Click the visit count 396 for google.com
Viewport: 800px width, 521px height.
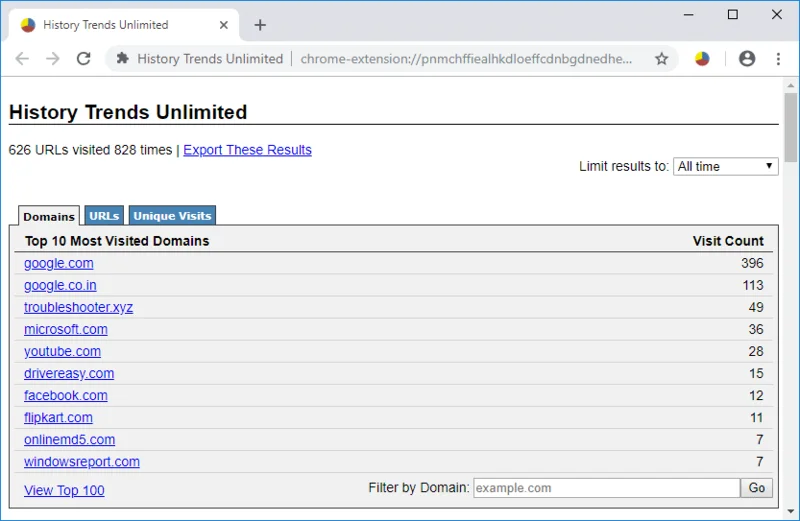(x=752, y=263)
